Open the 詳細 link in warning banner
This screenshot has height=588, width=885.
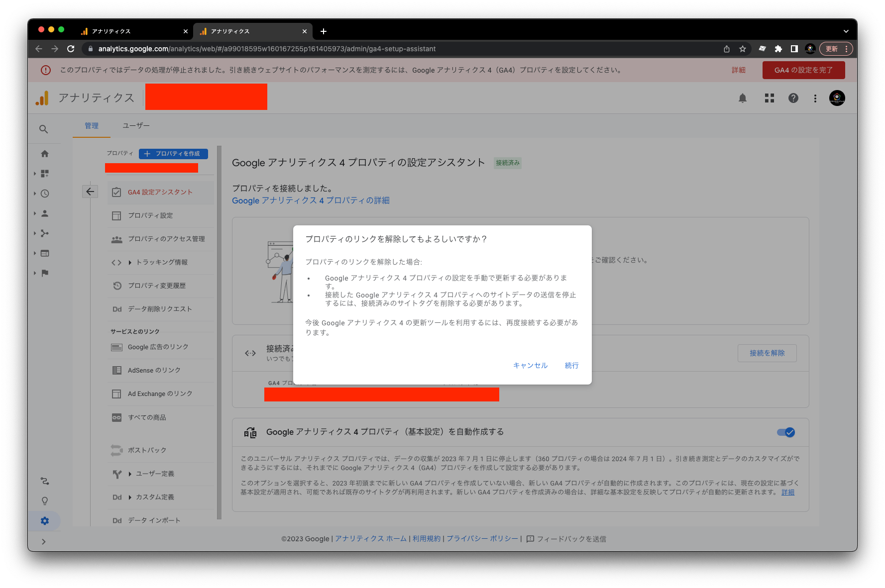tap(739, 70)
